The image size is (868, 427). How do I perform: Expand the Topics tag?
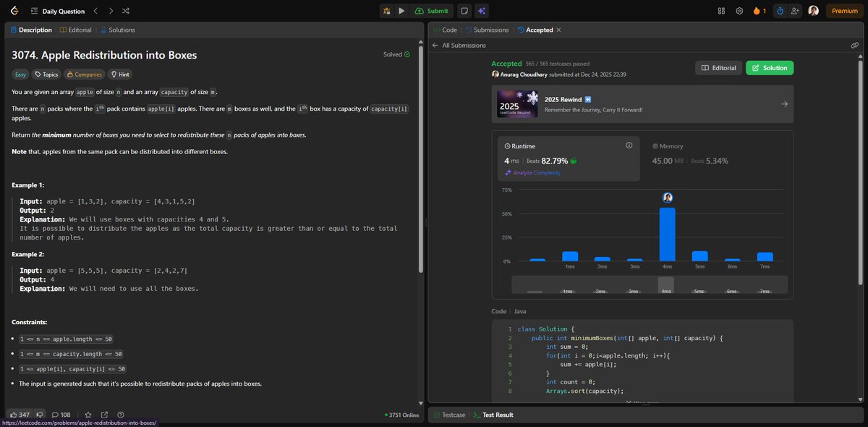pyautogui.click(x=46, y=74)
